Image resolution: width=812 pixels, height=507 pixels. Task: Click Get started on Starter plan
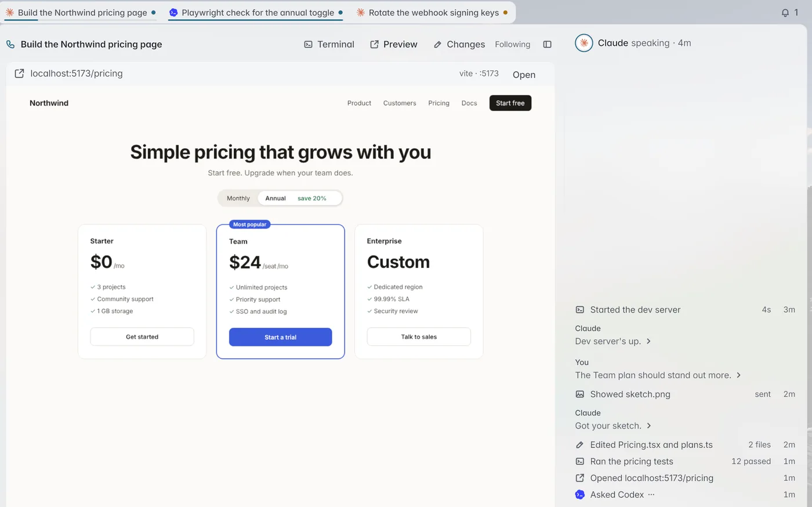pyautogui.click(x=142, y=336)
